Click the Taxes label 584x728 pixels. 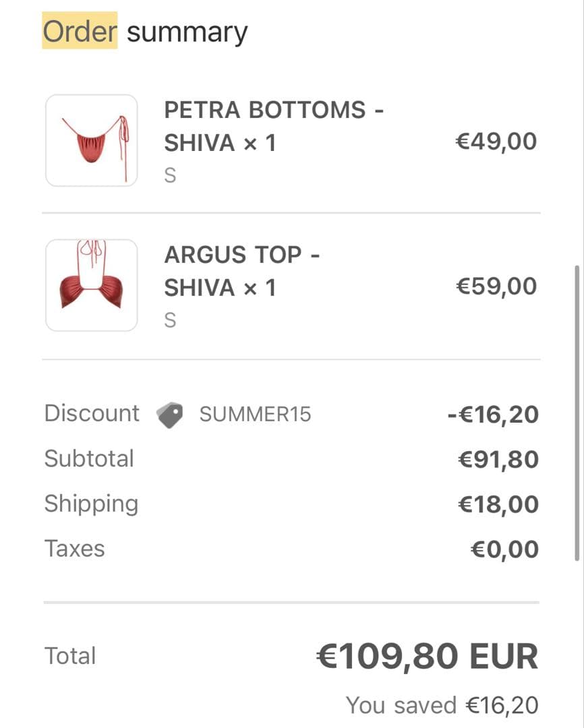(74, 549)
